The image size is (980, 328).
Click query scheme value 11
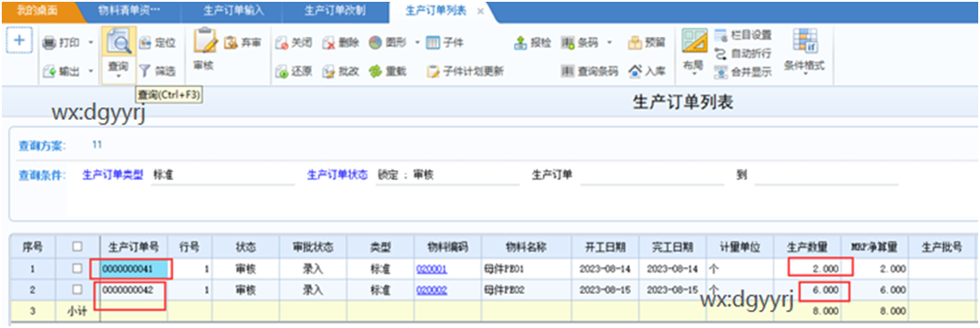(97, 144)
